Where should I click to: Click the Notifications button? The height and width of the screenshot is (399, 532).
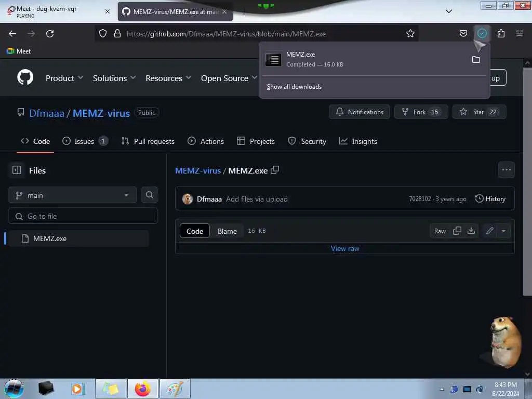(360, 112)
